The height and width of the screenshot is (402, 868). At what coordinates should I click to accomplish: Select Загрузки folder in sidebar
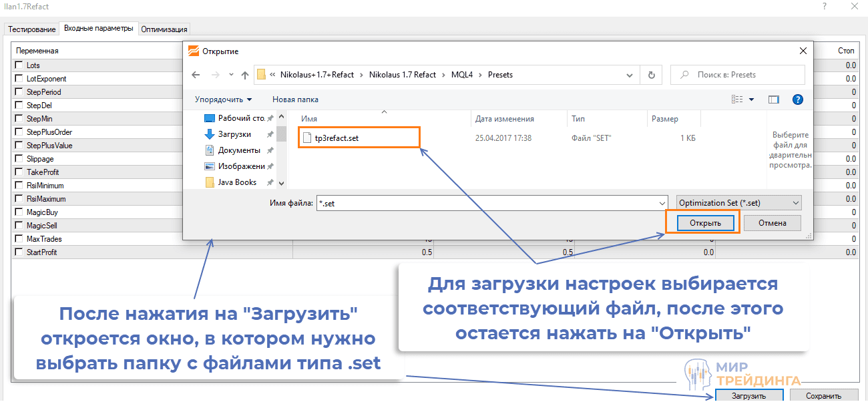click(x=234, y=134)
